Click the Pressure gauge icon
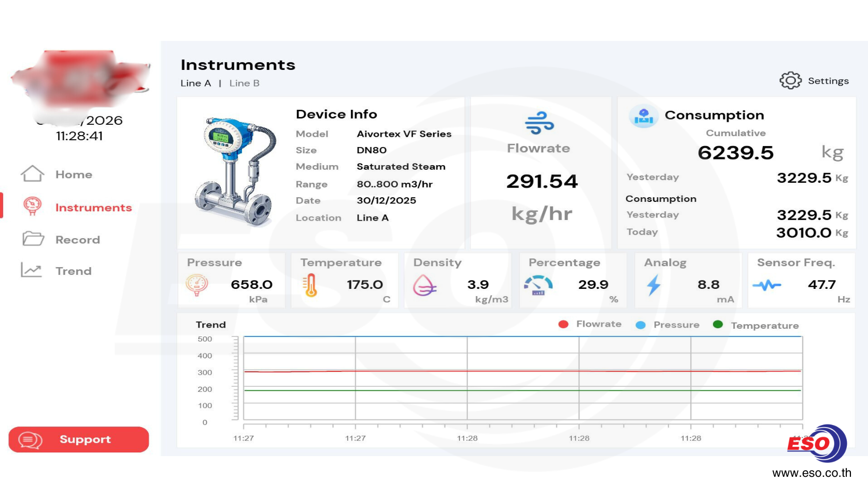This screenshot has height=497, width=868. point(197,285)
